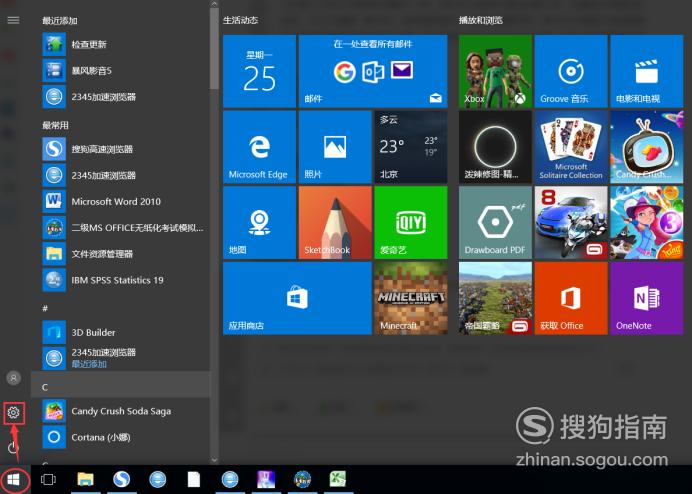The width and height of the screenshot is (692, 494).
Task: Open the weather tile showing 23°
Action: click(410, 147)
